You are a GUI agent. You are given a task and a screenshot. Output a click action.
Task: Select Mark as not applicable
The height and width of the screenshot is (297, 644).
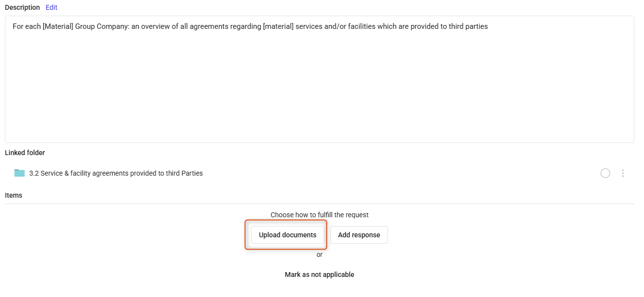click(320, 274)
